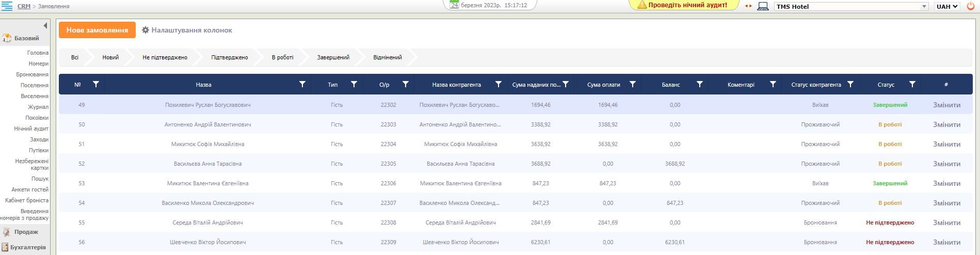This screenshot has width=980, height=255.
Task: Open filter for Статус column
Action: (x=912, y=84)
